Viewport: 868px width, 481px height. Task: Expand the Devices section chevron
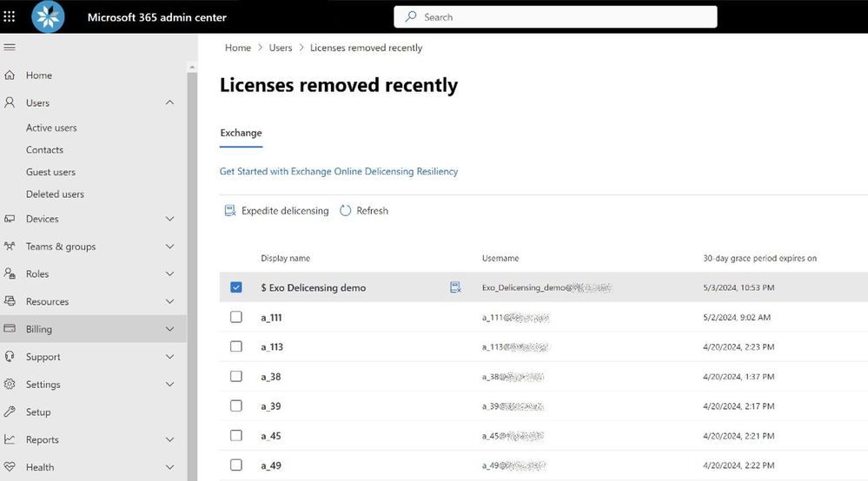click(170, 219)
